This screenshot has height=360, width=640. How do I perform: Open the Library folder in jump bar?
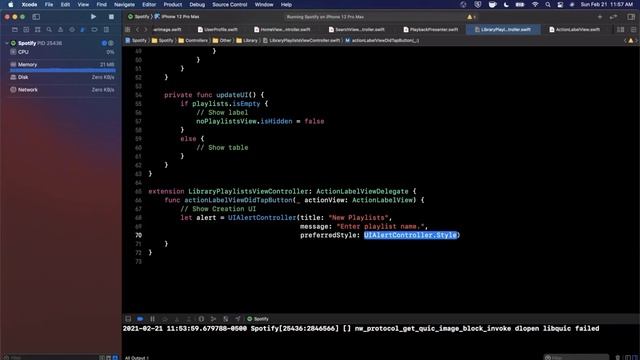point(247,40)
